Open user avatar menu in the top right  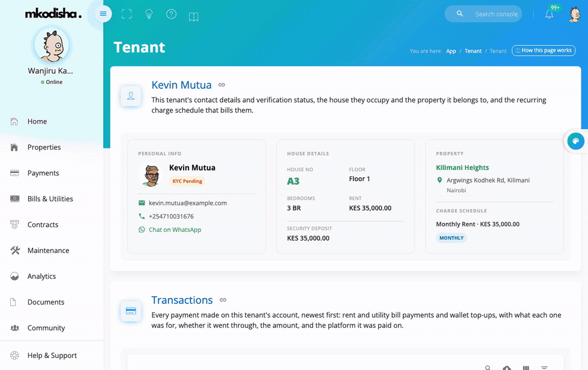coord(575,14)
